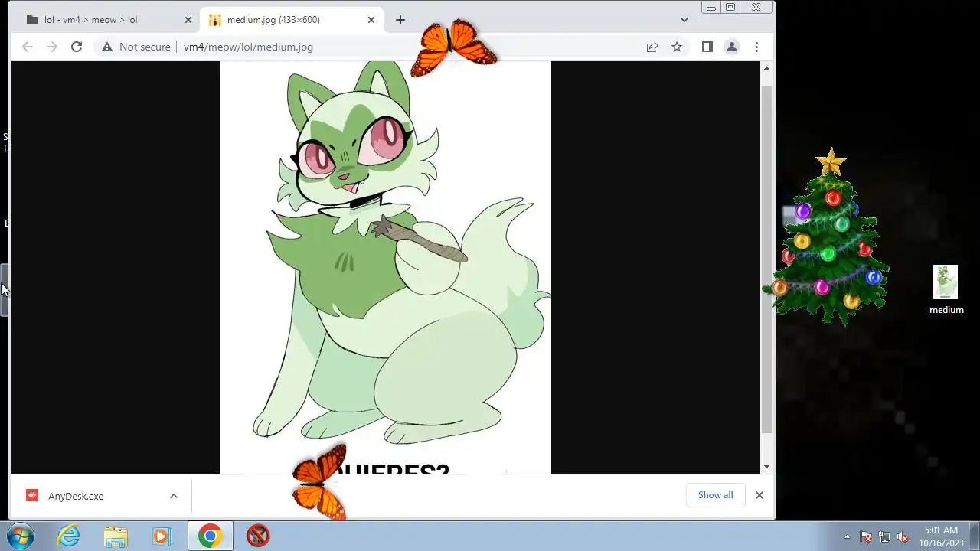Launch Windows Media Player from taskbar
The height and width of the screenshot is (551, 980).
pyautogui.click(x=162, y=536)
